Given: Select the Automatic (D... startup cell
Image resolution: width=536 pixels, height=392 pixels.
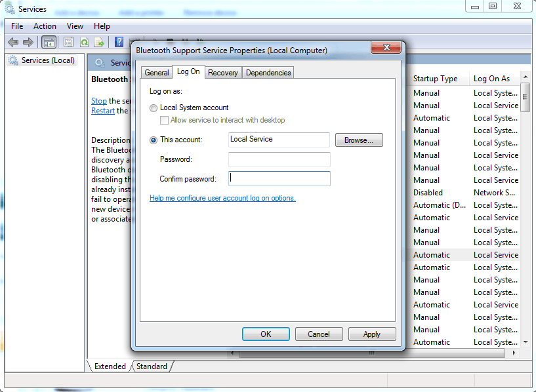Looking at the screenshot, I should (440, 205).
